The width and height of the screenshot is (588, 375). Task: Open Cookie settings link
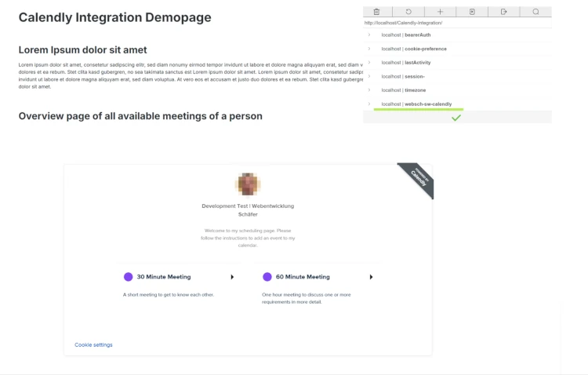(93, 344)
